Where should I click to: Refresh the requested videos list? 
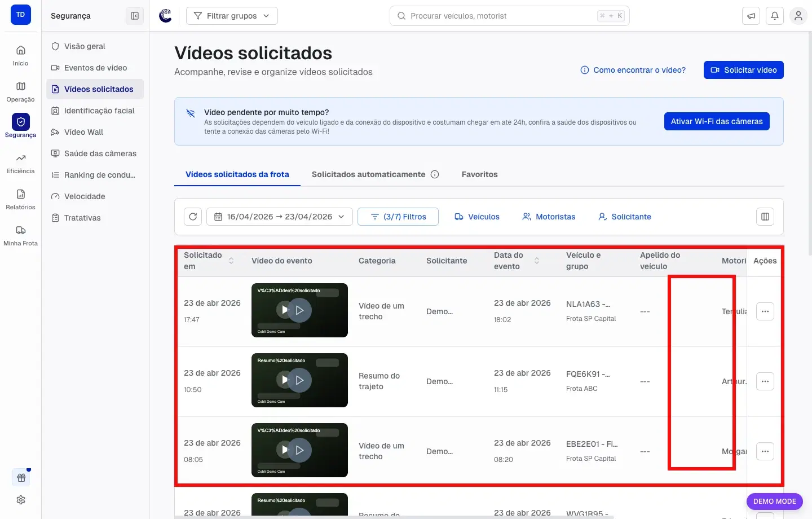(193, 217)
